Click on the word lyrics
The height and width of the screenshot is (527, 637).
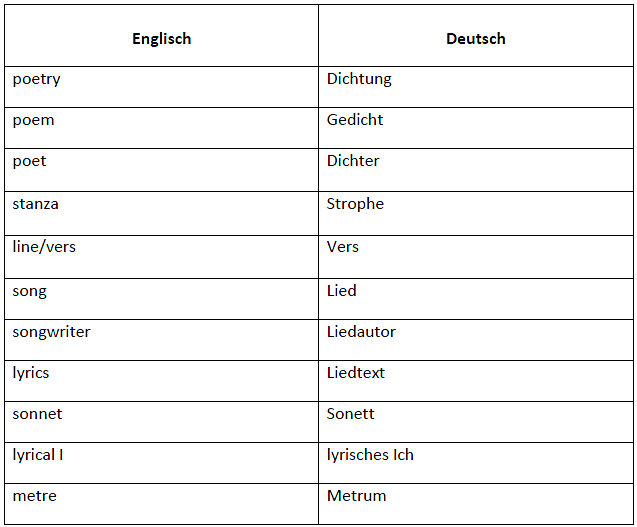coord(30,373)
